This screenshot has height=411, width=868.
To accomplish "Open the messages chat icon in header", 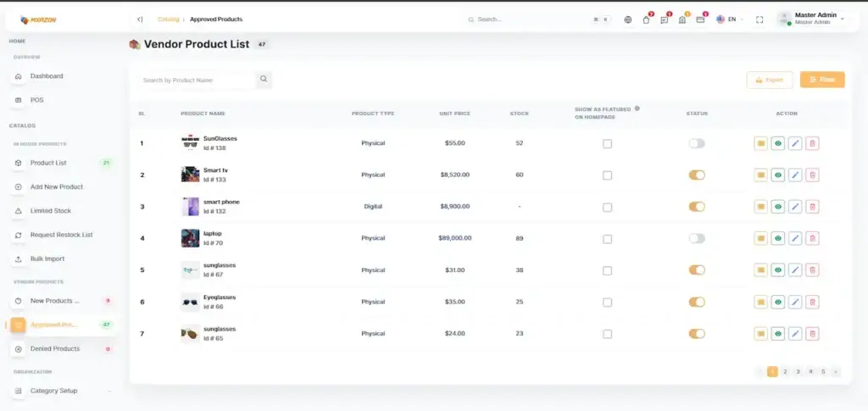I will coord(665,19).
